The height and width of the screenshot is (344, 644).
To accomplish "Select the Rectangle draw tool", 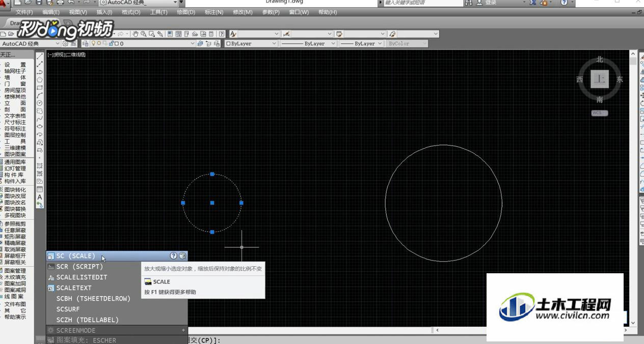I will click(x=40, y=88).
